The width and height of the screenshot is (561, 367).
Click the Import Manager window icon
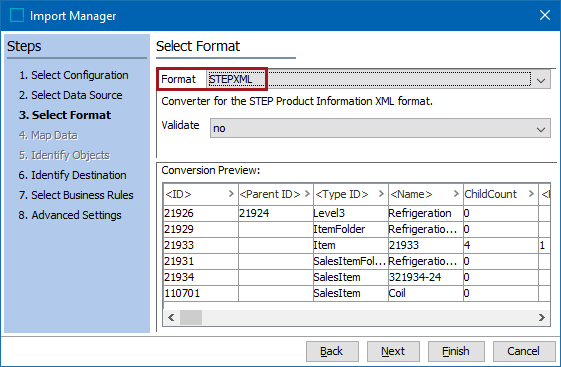click(17, 15)
